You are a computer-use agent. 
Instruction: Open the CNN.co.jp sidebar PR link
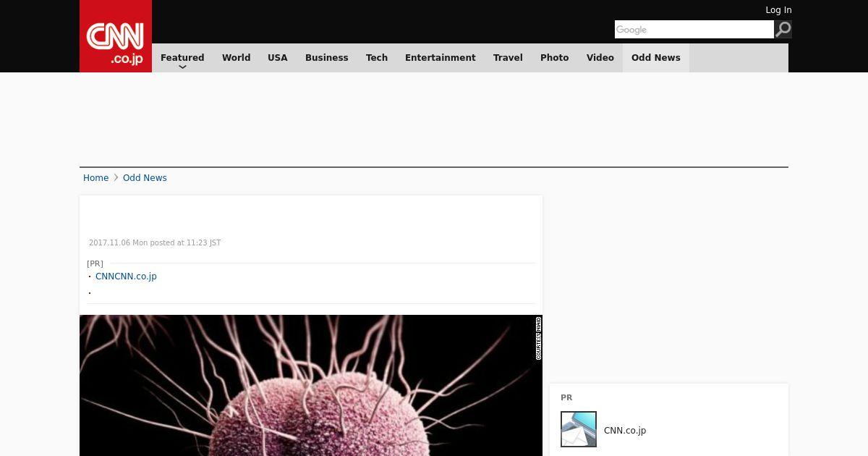625,431
